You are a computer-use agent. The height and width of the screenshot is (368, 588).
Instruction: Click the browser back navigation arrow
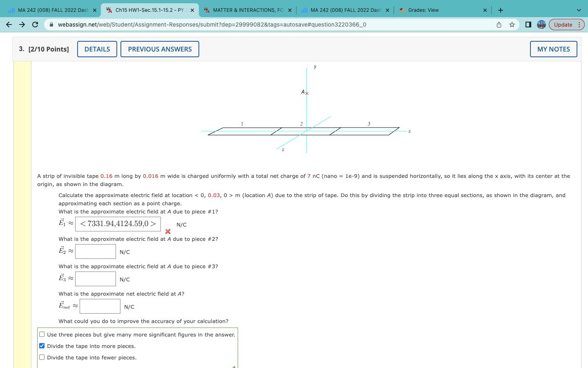9,25
